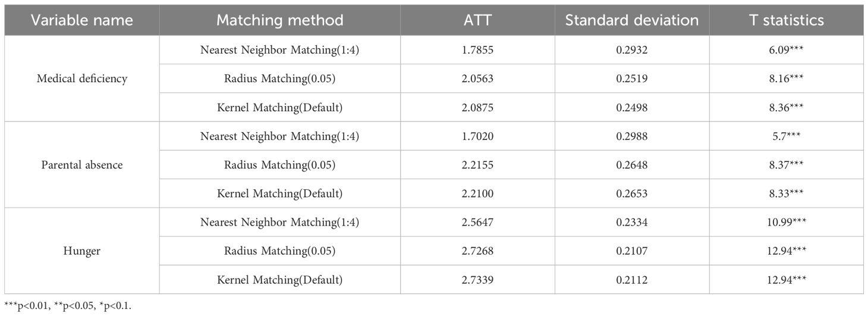Click ATT value 2.2155
Viewport: 868px width, 316px height.
tap(477, 165)
